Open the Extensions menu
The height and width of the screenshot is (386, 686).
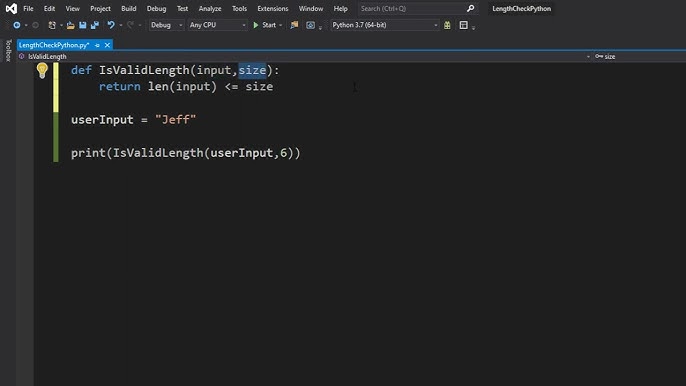pyautogui.click(x=273, y=8)
